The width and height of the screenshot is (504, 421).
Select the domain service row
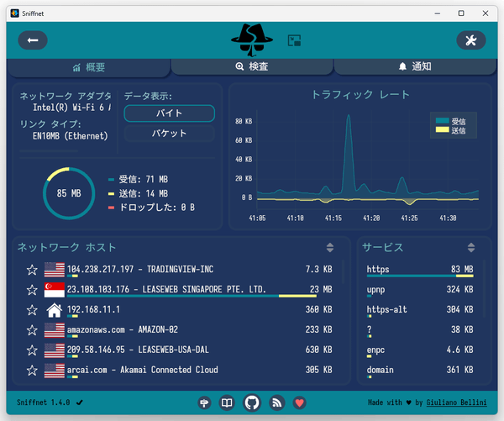(x=420, y=371)
